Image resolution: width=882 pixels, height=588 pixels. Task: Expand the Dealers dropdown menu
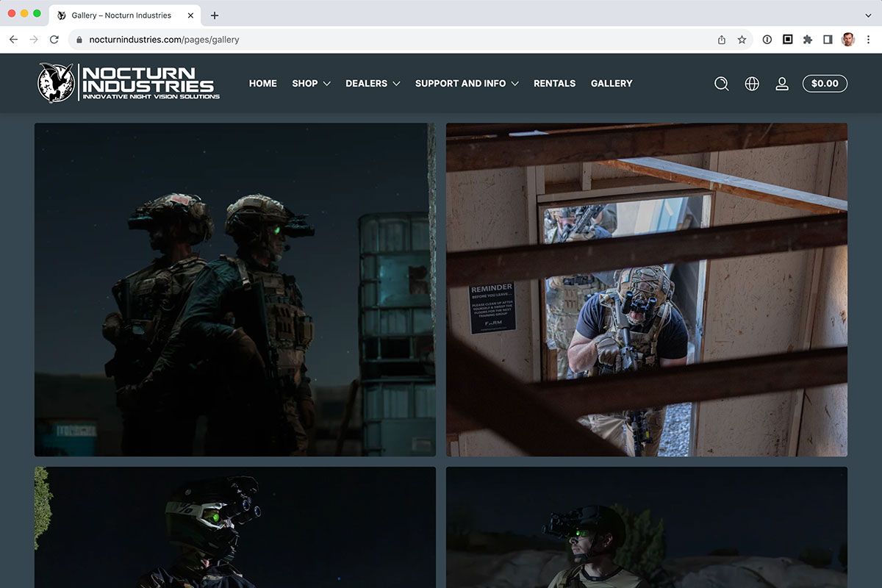coord(373,84)
